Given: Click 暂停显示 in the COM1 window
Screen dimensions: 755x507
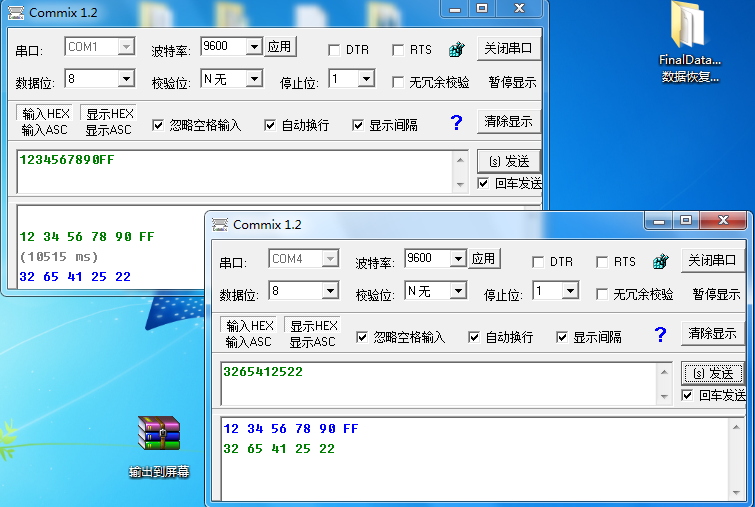Looking at the screenshot, I should click(512, 82).
